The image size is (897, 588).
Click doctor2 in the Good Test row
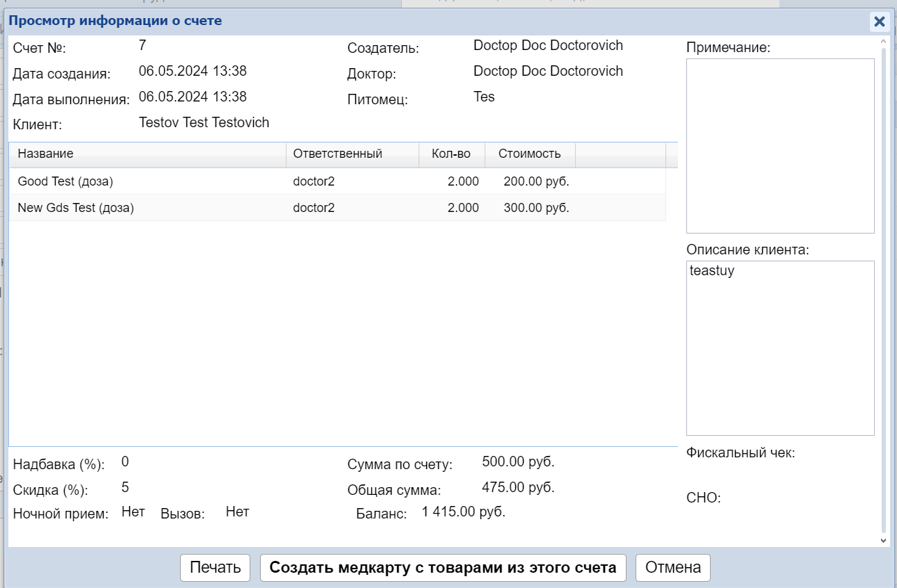314,181
